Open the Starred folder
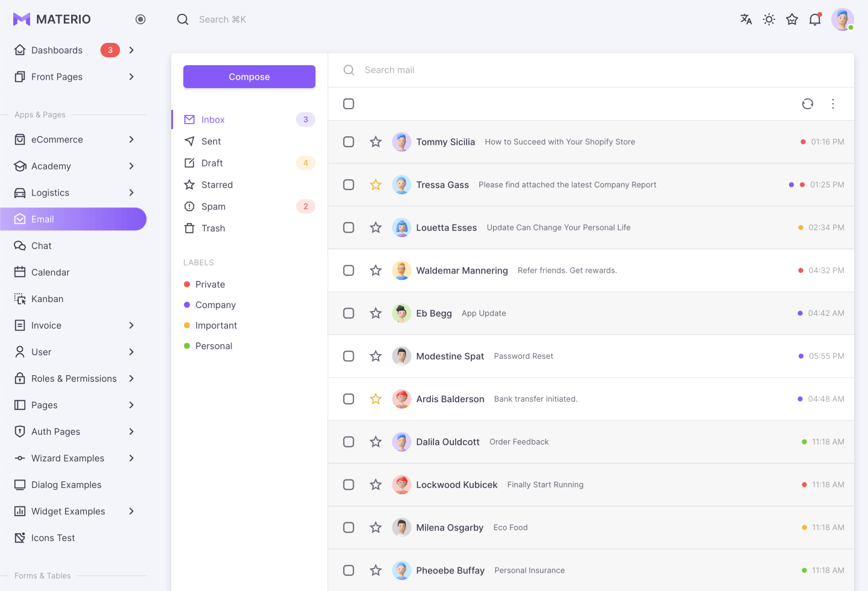868x591 pixels. coord(249,185)
